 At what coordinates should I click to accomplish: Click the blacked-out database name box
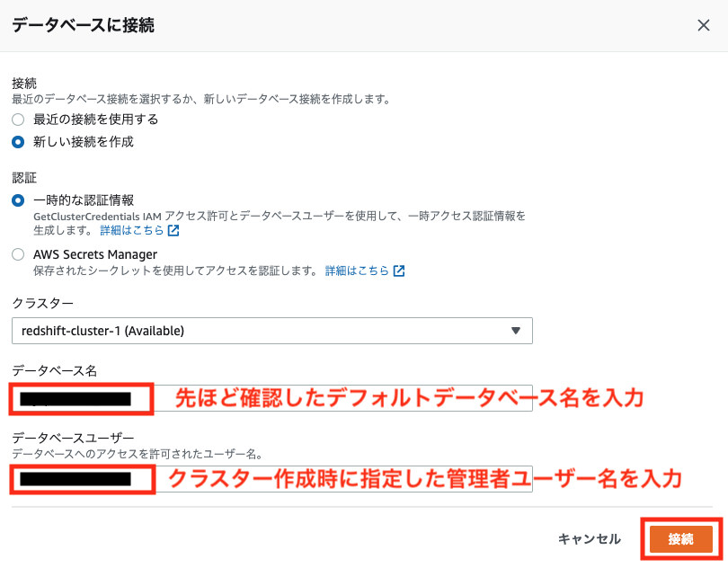pyautogui.click(x=79, y=396)
